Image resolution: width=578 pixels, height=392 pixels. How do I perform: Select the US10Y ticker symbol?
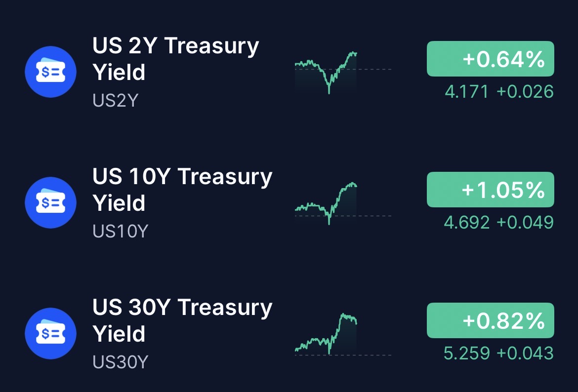(120, 231)
